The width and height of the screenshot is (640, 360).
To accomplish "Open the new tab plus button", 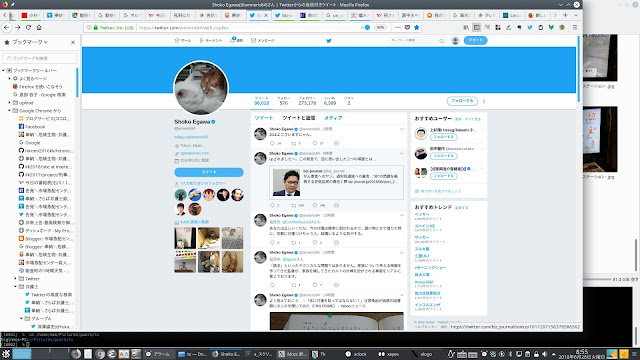I will click(x=565, y=15).
